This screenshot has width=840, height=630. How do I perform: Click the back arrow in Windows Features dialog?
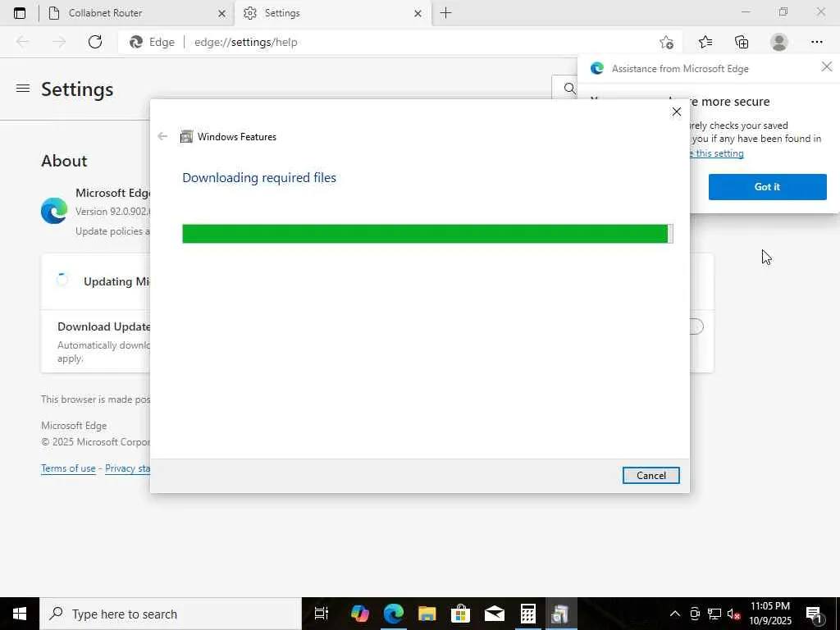[162, 137]
